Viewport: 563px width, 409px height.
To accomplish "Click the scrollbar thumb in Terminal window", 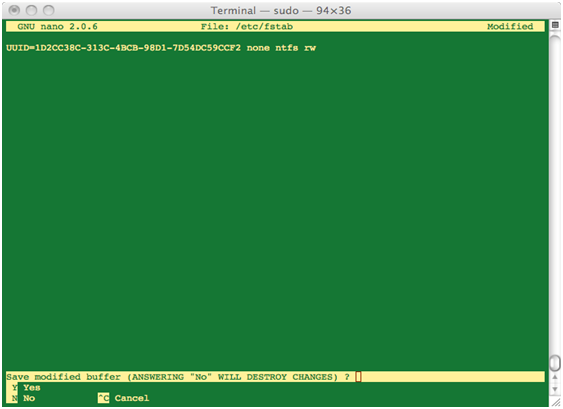I will click(555, 363).
